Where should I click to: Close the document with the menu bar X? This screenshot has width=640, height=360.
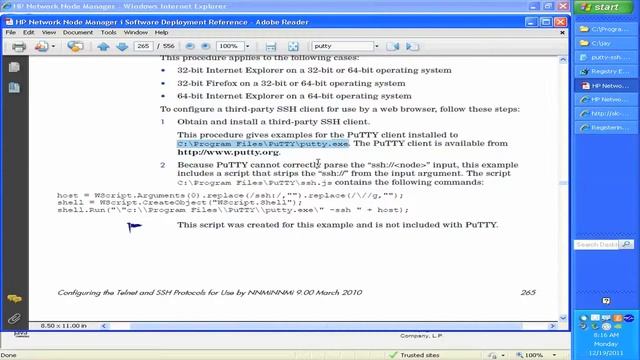pyautogui.click(x=562, y=32)
